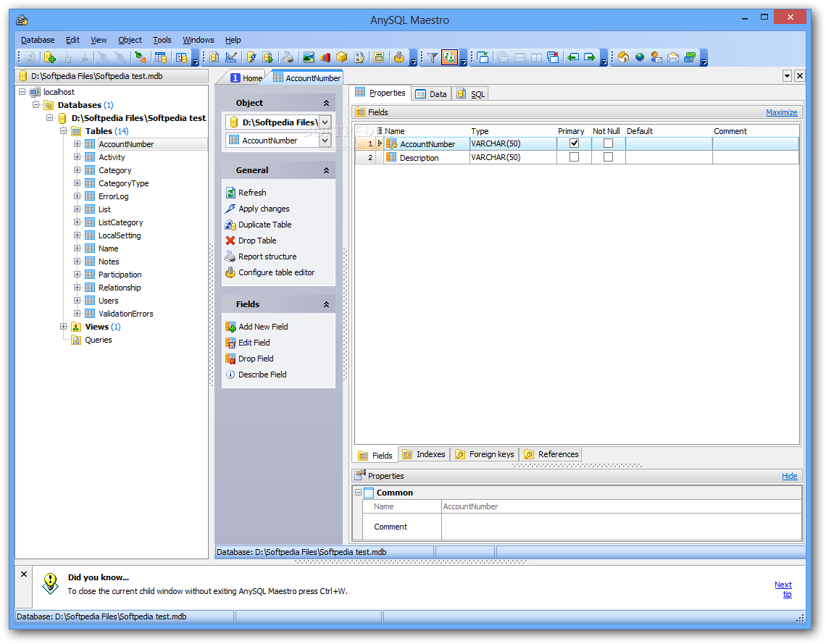This screenshot has height=644, width=826.
Task: Click the lightning bolt SQL script icon
Action: [251, 57]
